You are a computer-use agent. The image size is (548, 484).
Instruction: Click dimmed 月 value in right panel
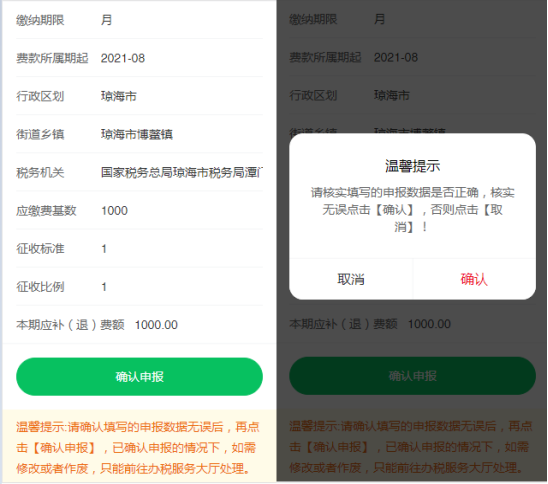pyautogui.click(x=380, y=19)
